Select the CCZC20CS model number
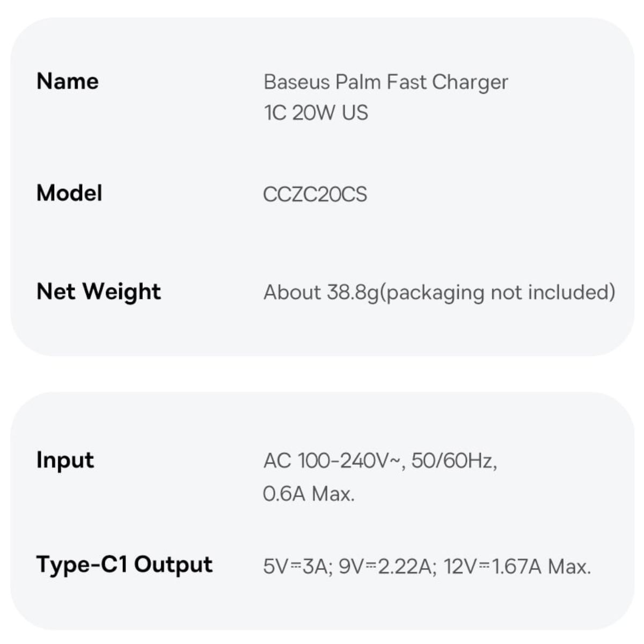Screen dimensions: 644x644 (315, 194)
